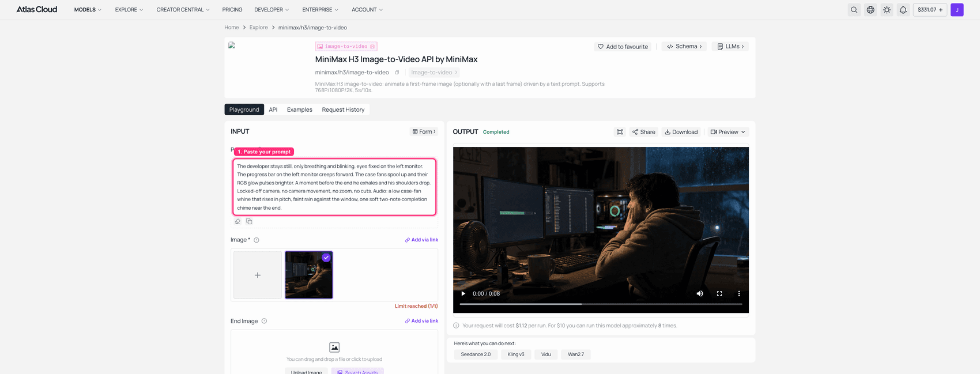980x374 pixels.
Task: Click the Search Assets button
Action: click(x=357, y=372)
